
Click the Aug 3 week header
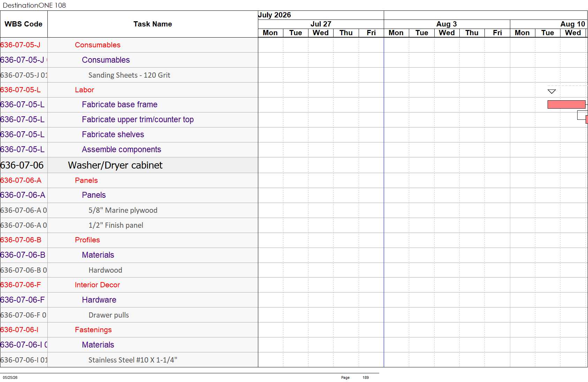pos(446,24)
